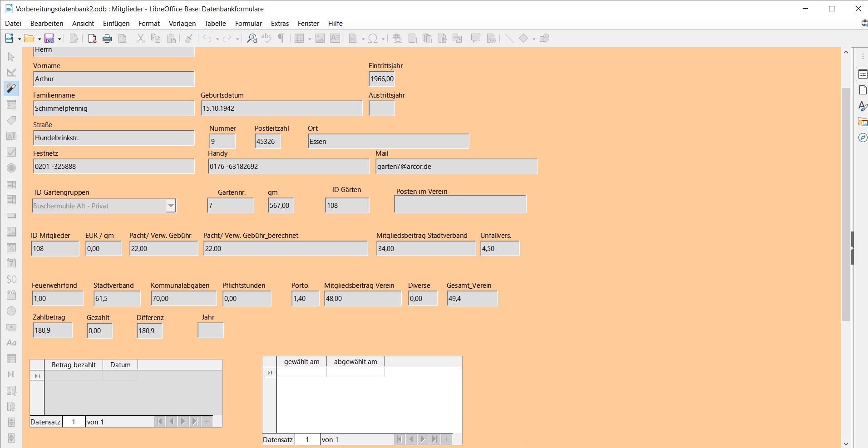Open the Insert Special Character icon

(374, 38)
